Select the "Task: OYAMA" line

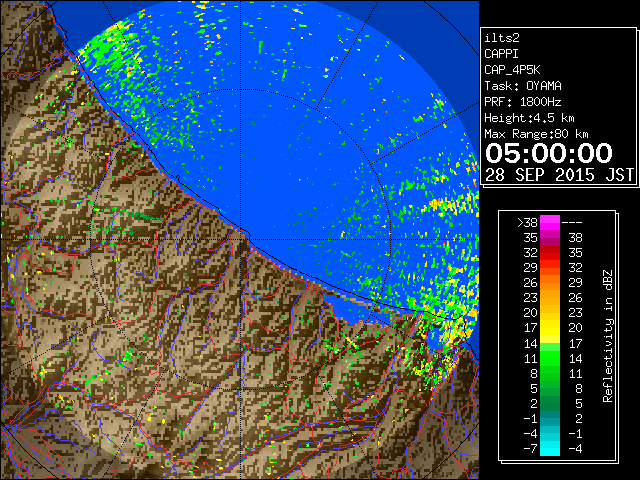523,86
